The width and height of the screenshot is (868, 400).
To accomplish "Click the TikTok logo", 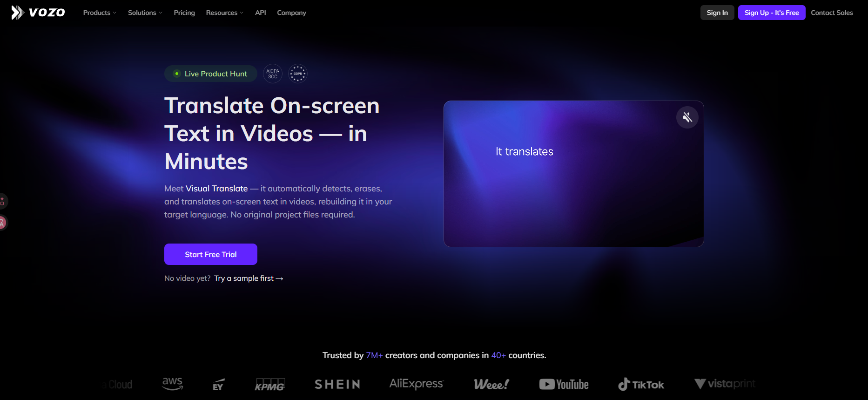I will [x=641, y=384].
